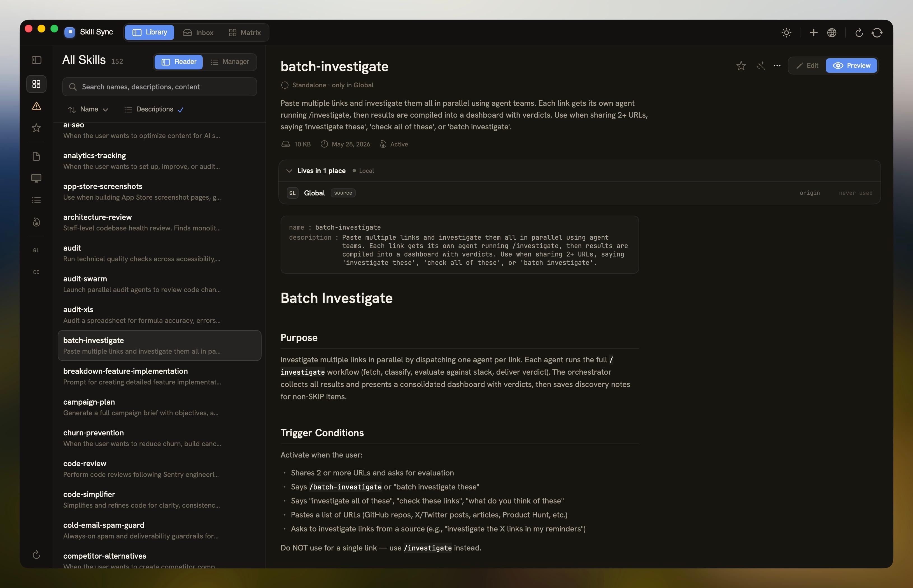Open the audit-xls skill
The image size is (913, 588).
click(160, 315)
